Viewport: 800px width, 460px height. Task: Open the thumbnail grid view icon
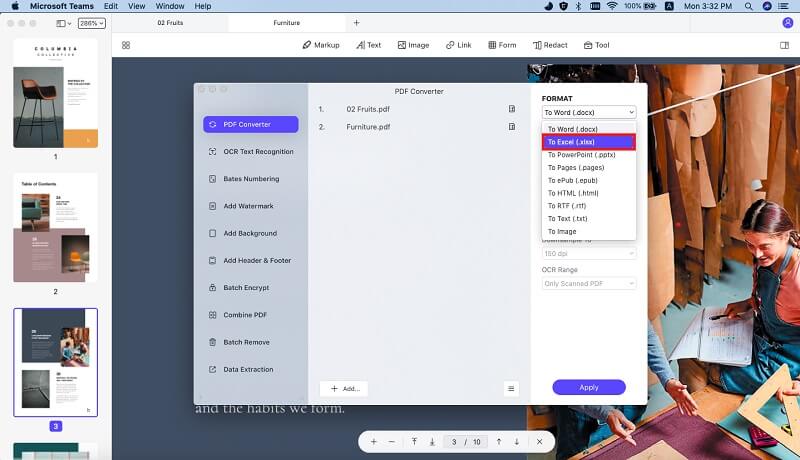click(126, 45)
